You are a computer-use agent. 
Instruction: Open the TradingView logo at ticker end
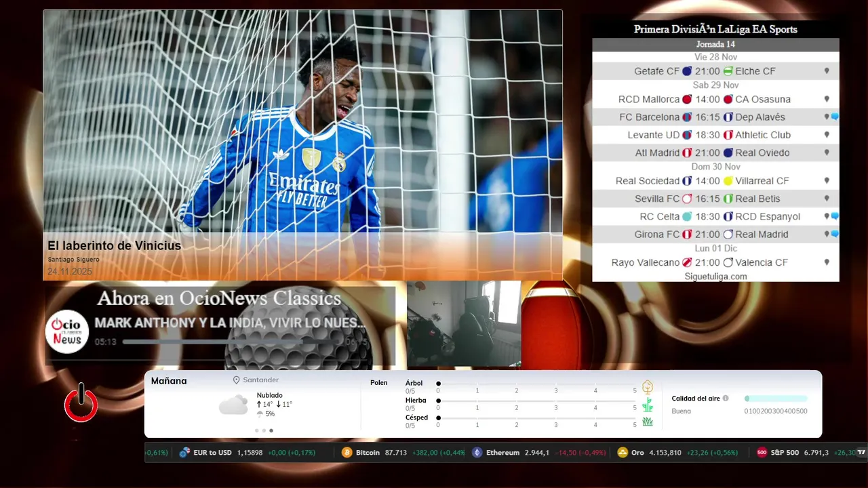tap(861, 452)
